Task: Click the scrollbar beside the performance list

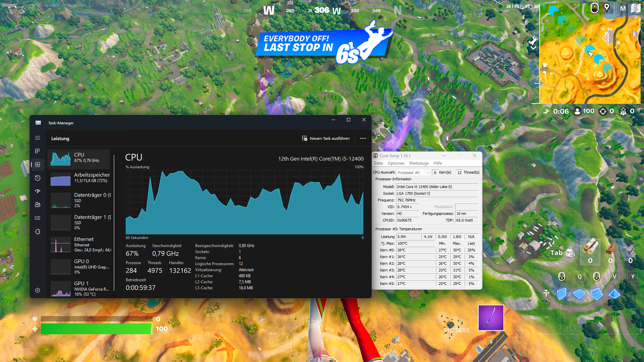Action: [x=114, y=221]
